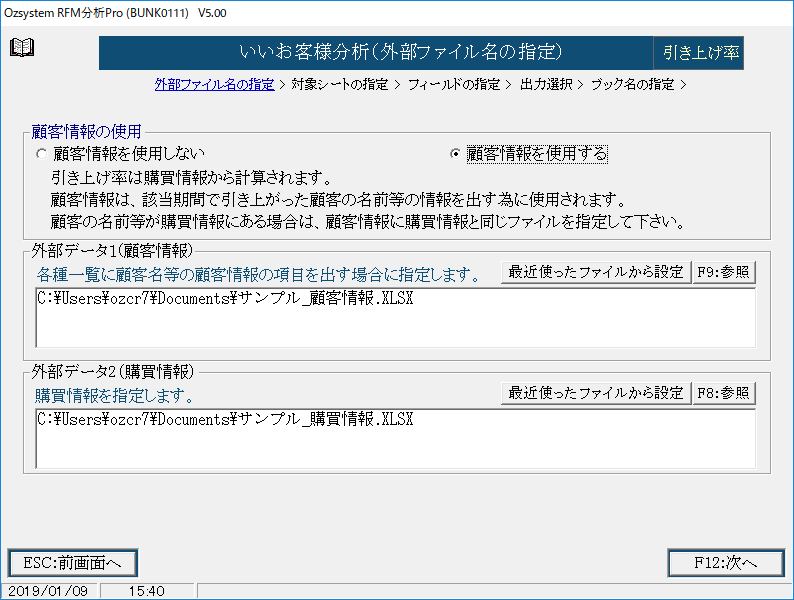Open the book manual icon
794x600 pixels.
click(22, 48)
